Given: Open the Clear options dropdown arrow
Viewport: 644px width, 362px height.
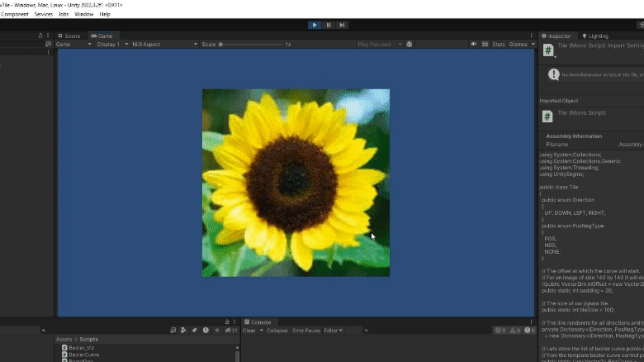Looking at the screenshot, I should 261,331.
